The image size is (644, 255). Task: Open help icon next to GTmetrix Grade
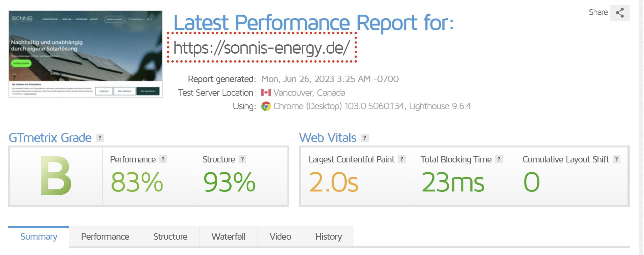(100, 138)
